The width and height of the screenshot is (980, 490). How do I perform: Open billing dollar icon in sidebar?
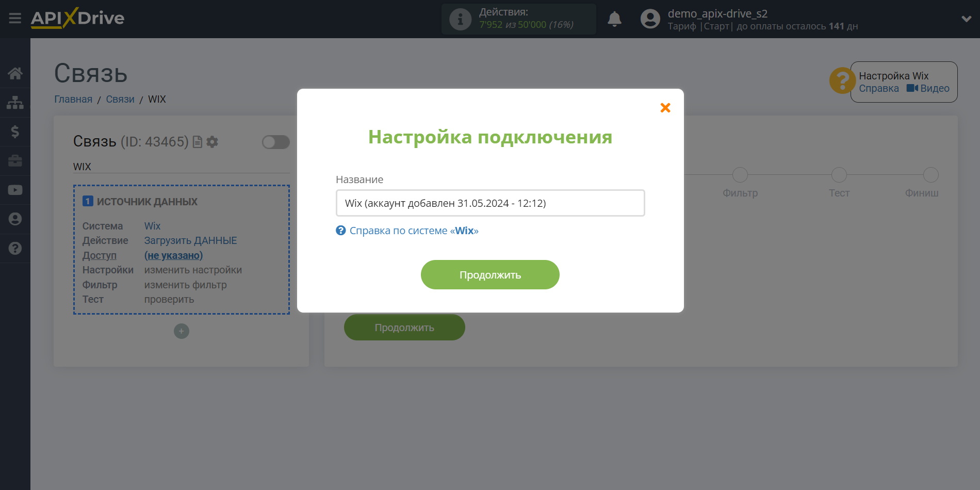(x=15, y=132)
